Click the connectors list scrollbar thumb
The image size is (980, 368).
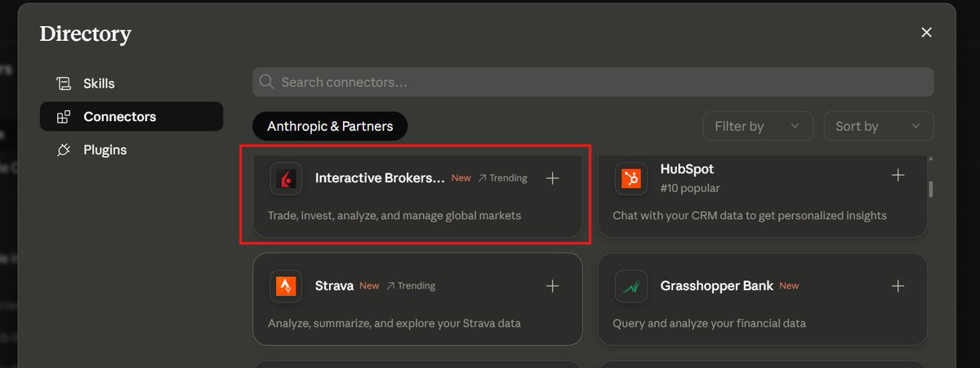(930, 189)
